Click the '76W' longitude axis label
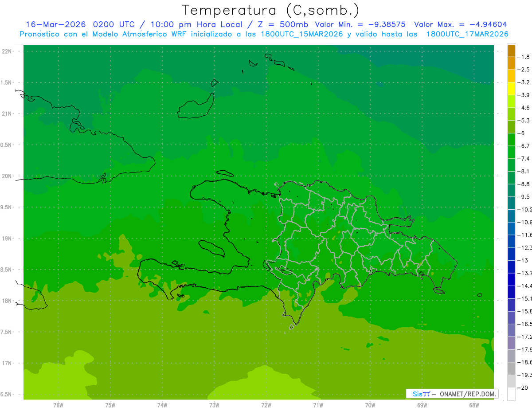The image size is (532, 411). tap(58, 405)
